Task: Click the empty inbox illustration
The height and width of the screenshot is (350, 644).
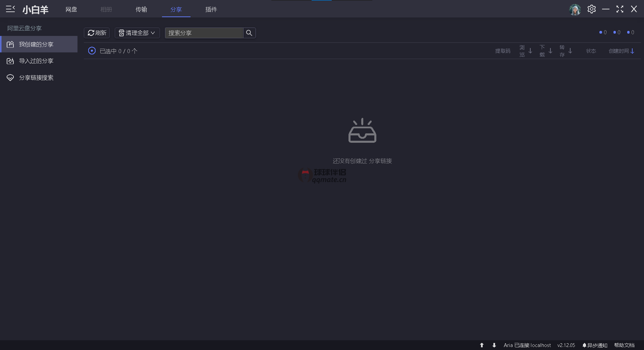Action: [362, 131]
